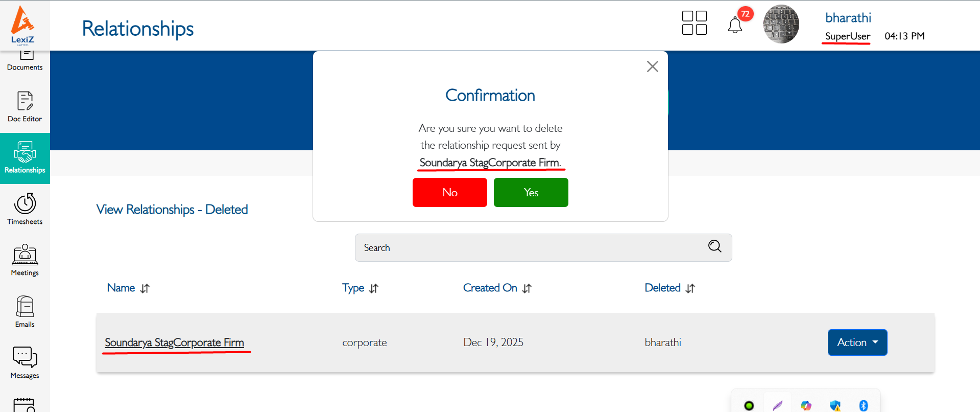980x412 pixels.
Task: Click the LexiZ logo
Action: point(23,25)
